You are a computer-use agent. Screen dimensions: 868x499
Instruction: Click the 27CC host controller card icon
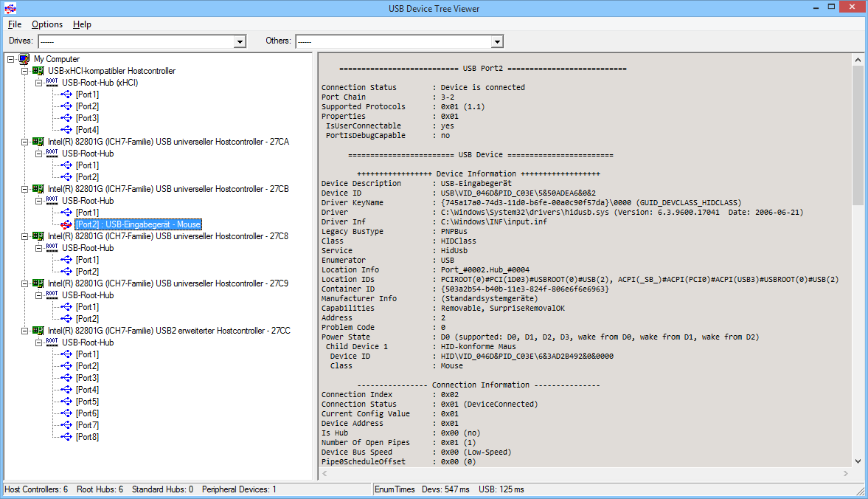38,331
